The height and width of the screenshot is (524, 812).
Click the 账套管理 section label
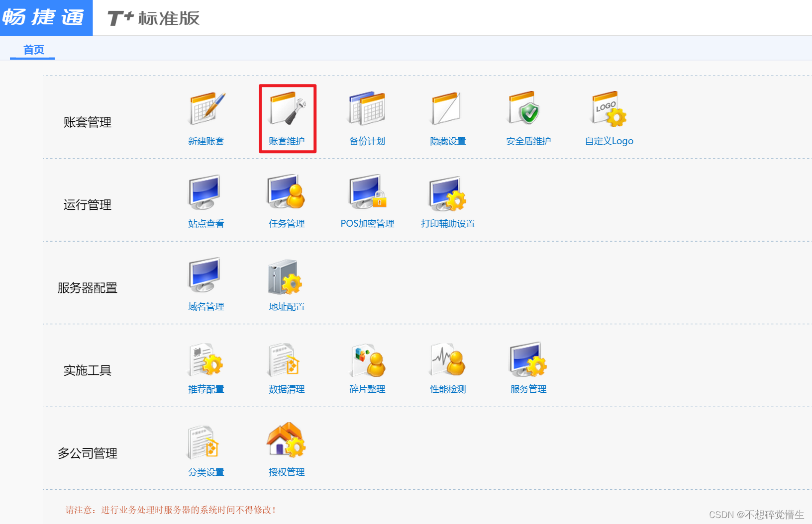pos(88,122)
